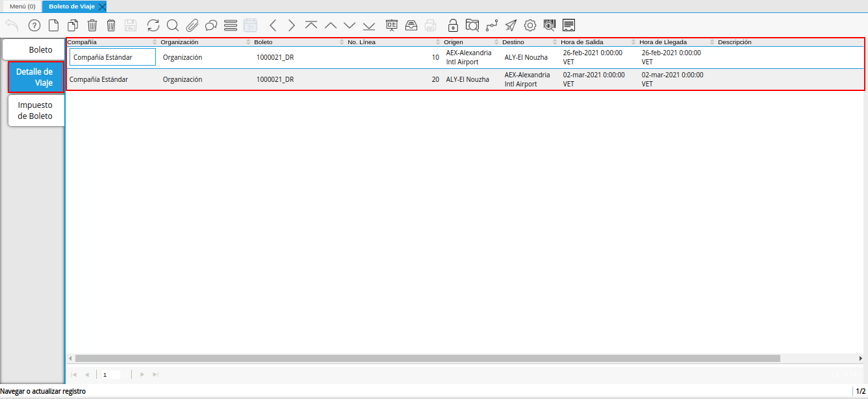The height and width of the screenshot is (399, 868).
Task: Open the magnifier Find records icon
Action: 172,25
